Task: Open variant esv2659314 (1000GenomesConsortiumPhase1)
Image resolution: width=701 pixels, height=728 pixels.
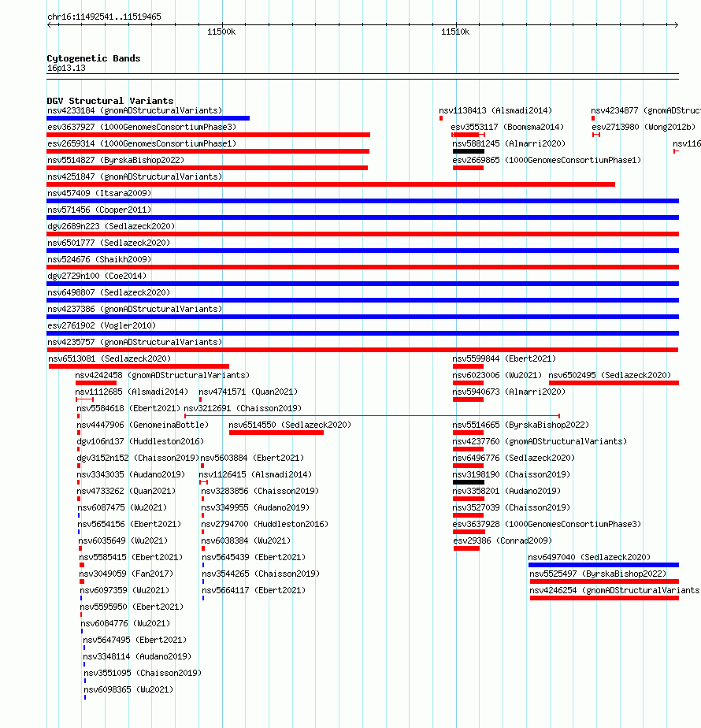Action: tap(142, 144)
